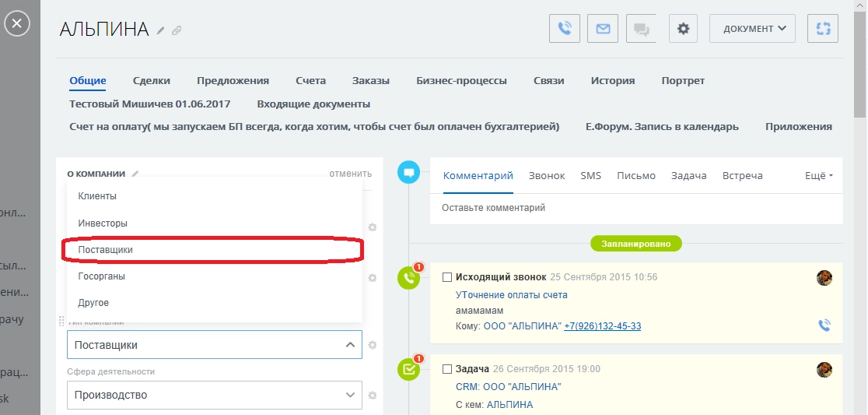Open the ДОКУМЕНТ dropdown button
Screen dimensions: 868x415
pos(752,29)
